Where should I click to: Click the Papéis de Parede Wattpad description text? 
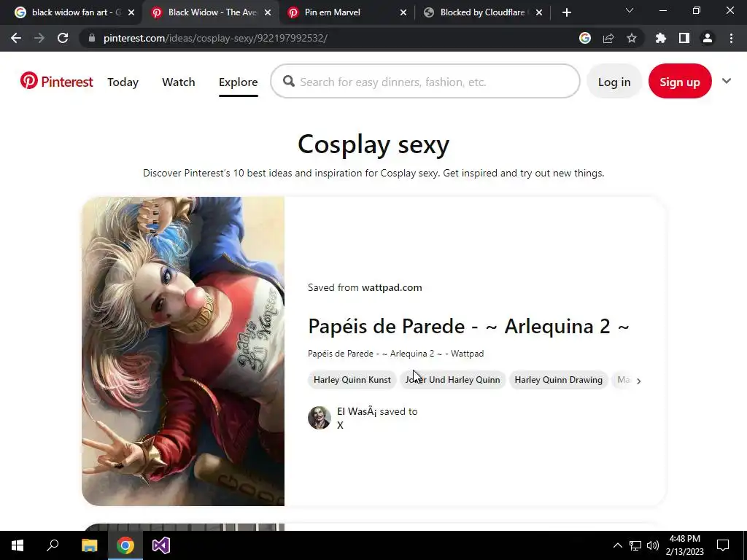(396, 354)
